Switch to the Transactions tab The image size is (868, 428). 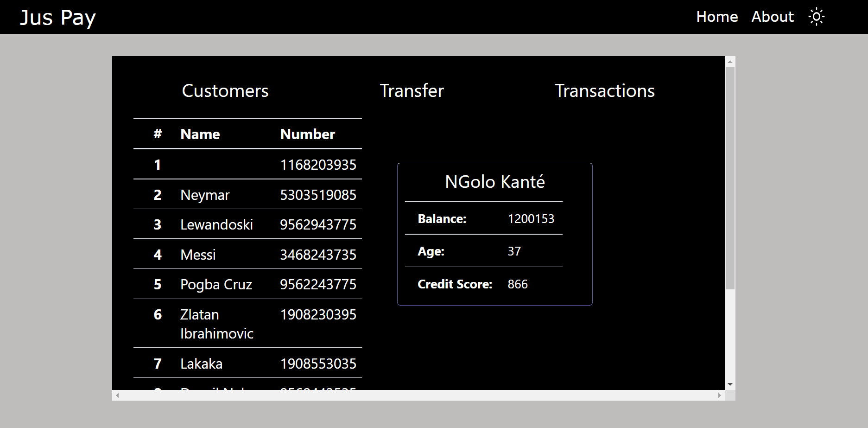pyautogui.click(x=605, y=91)
